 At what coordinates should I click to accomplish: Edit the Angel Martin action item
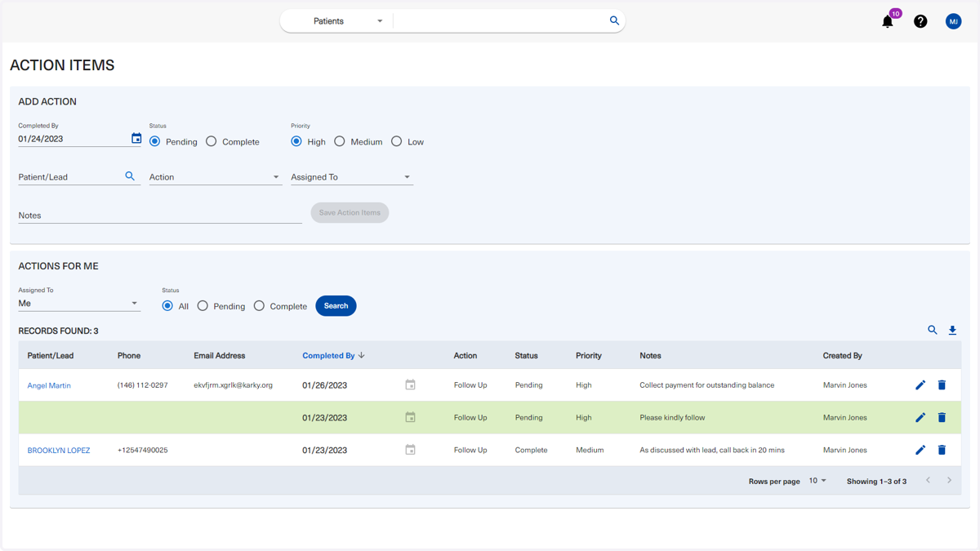pos(920,384)
